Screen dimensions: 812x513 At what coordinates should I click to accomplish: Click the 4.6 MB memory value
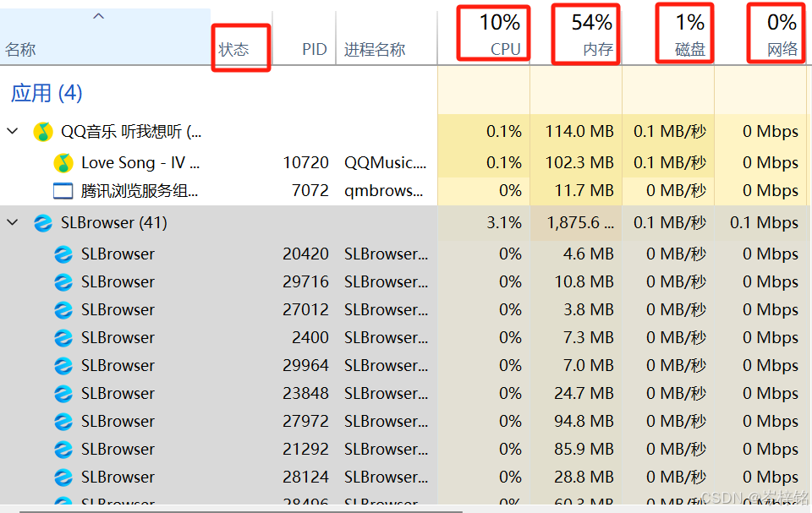(x=589, y=254)
